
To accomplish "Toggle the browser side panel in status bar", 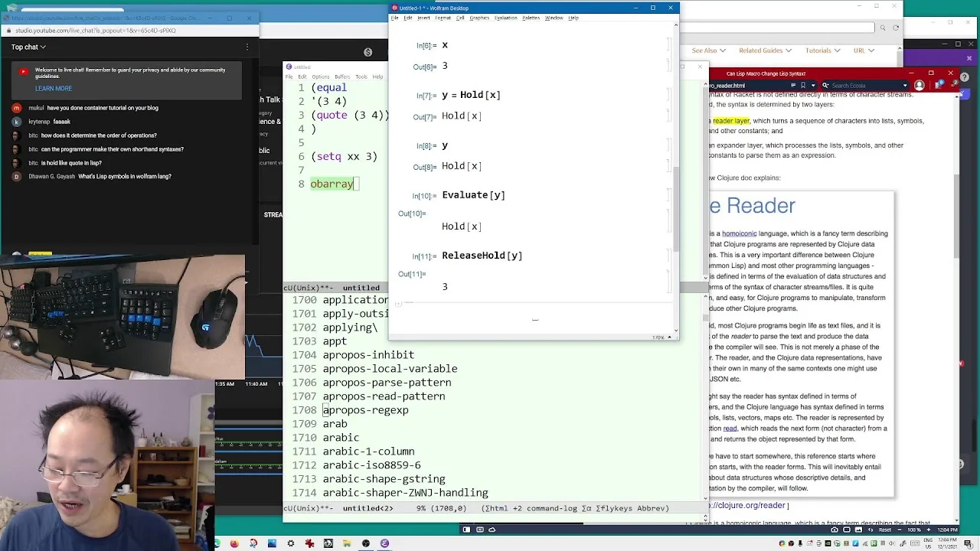I will (x=466, y=530).
